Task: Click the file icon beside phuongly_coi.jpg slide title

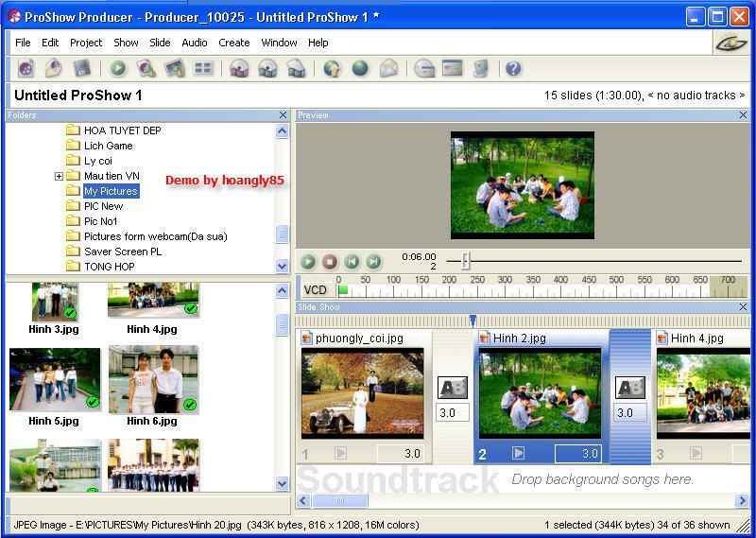Action: [x=306, y=338]
